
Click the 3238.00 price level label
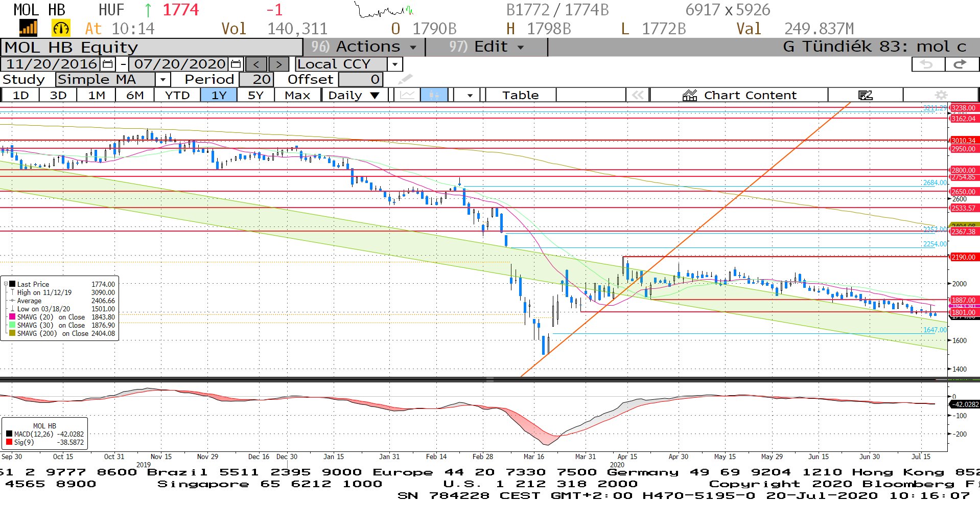pos(963,108)
